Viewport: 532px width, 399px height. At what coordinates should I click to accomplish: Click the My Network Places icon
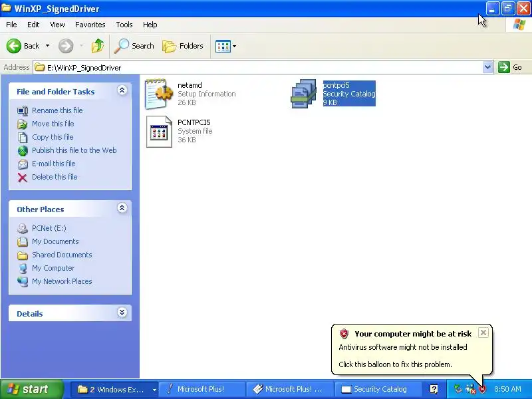click(x=23, y=281)
